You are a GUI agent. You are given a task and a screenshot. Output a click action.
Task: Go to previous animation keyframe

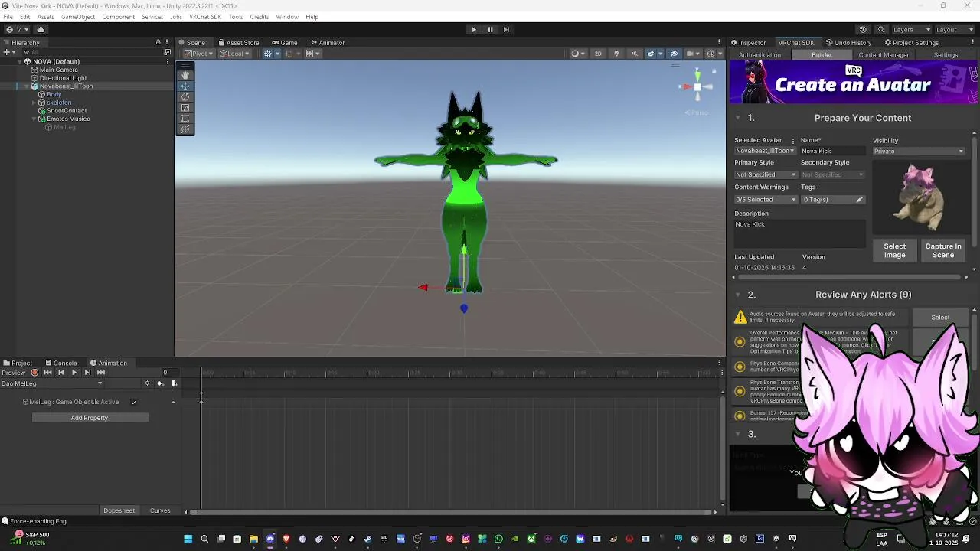coord(60,373)
